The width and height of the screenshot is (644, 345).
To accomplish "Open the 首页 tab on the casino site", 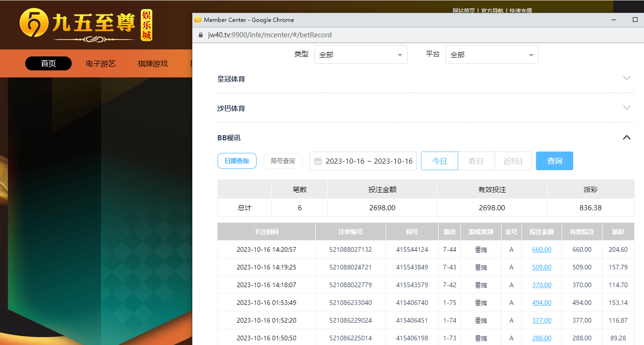I will click(x=48, y=63).
